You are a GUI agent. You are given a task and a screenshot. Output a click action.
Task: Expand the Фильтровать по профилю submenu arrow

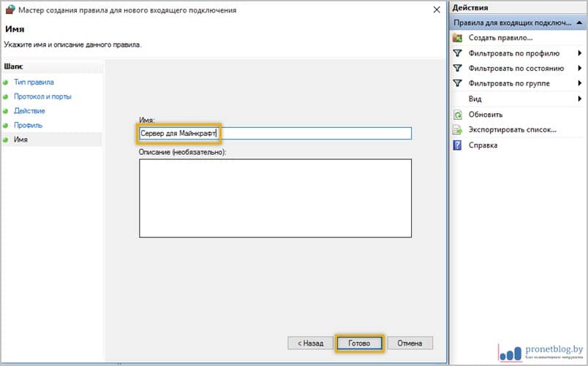(x=579, y=53)
